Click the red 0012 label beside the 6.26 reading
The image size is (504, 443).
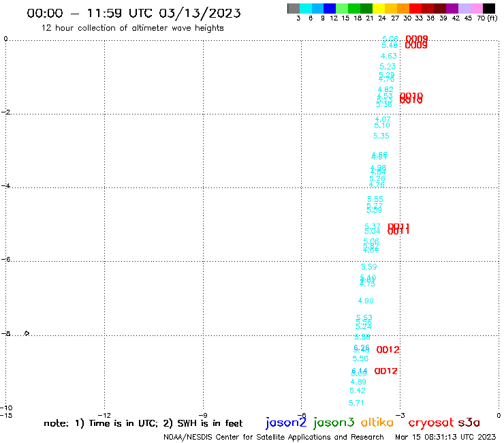coord(388,350)
